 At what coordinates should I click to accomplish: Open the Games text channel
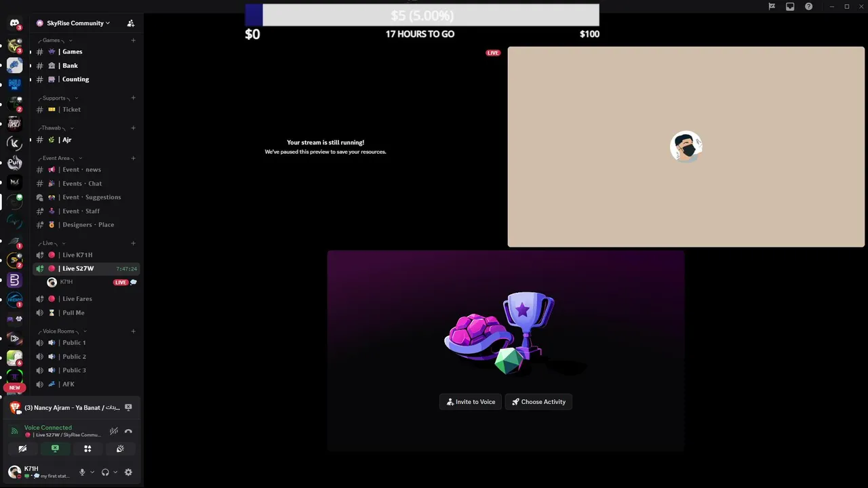click(85, 52)
